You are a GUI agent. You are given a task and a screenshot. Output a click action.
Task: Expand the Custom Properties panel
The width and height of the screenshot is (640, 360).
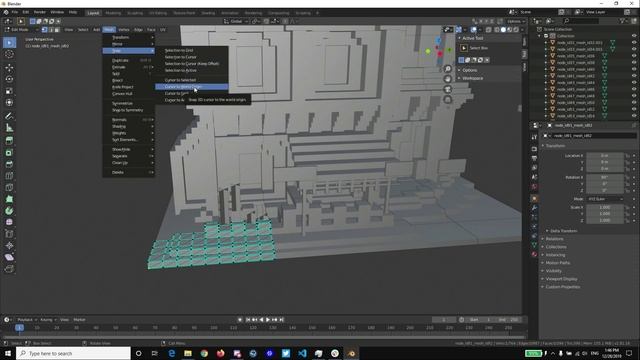pyautogui.click(x=562, y=287)
